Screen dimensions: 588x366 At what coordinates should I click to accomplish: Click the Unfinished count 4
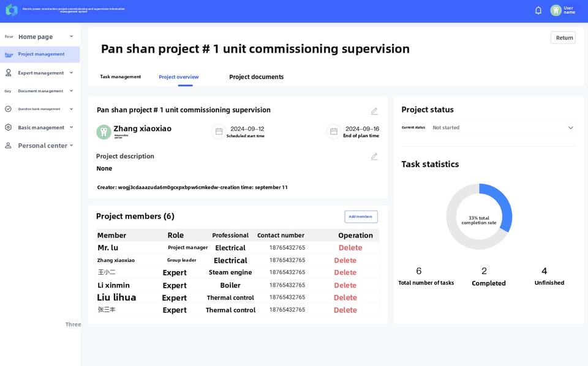[x=544, y=271]
